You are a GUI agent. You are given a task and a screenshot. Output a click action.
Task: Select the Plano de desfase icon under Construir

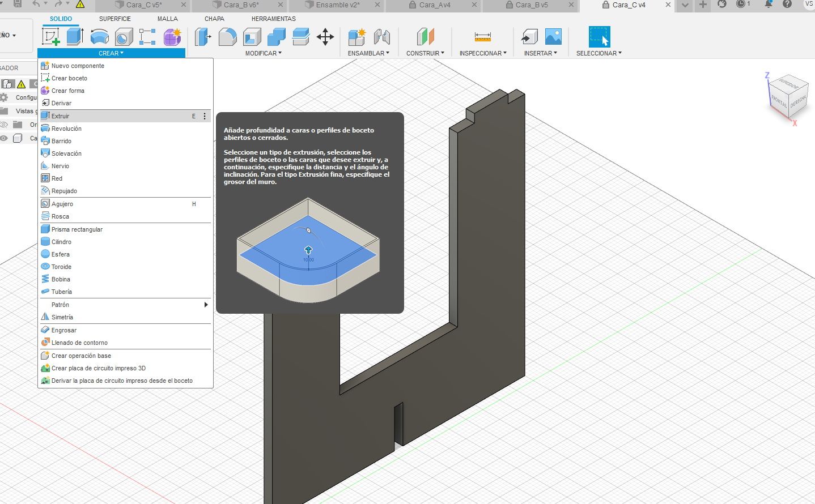(425, 37)
